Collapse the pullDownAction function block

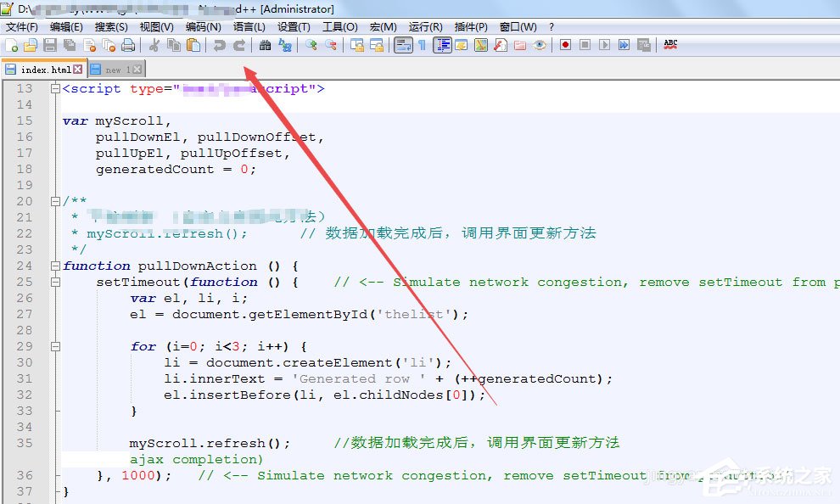tap(54, 266)
